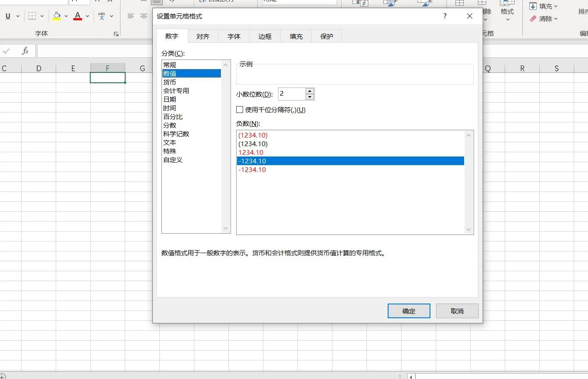The height and width of the screenshot is (379, 588).
Task: Select the 自定义 category
Action: 192,160
